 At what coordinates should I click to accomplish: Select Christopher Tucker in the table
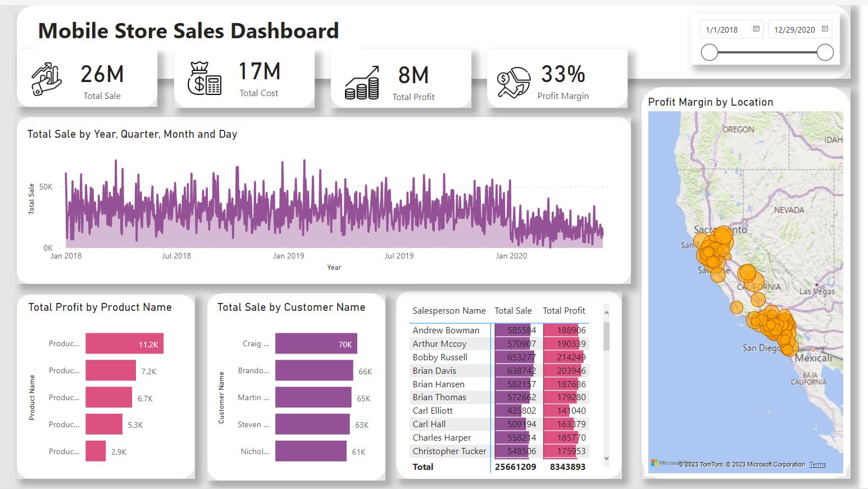click(449, 451)
